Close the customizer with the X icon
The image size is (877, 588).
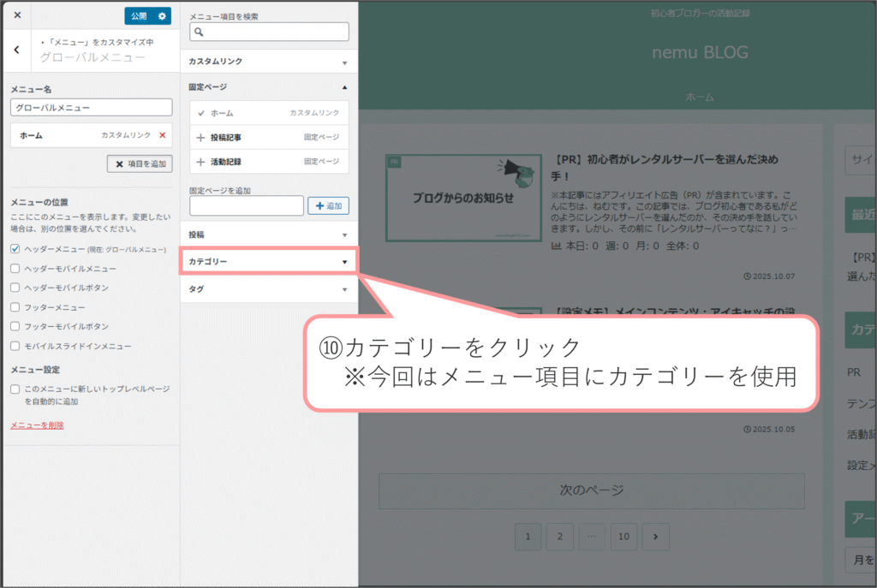(17, 15)
